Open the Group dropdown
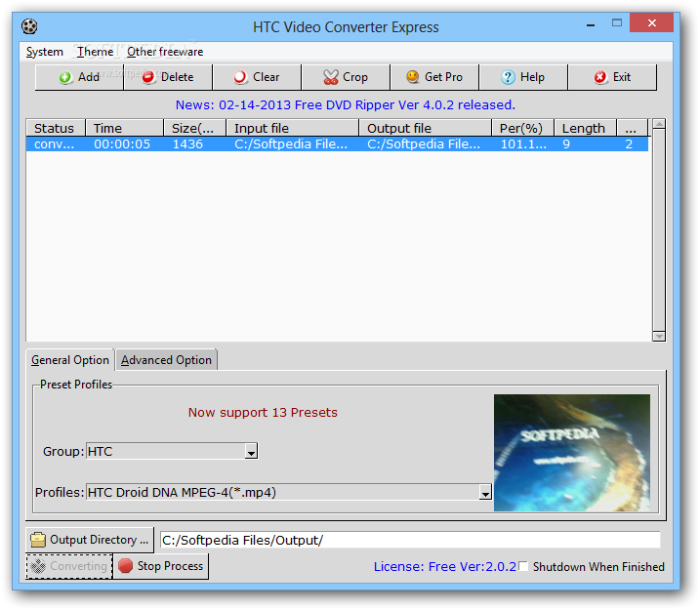This screenshot has width=700, height=610. tap(251, 452)
